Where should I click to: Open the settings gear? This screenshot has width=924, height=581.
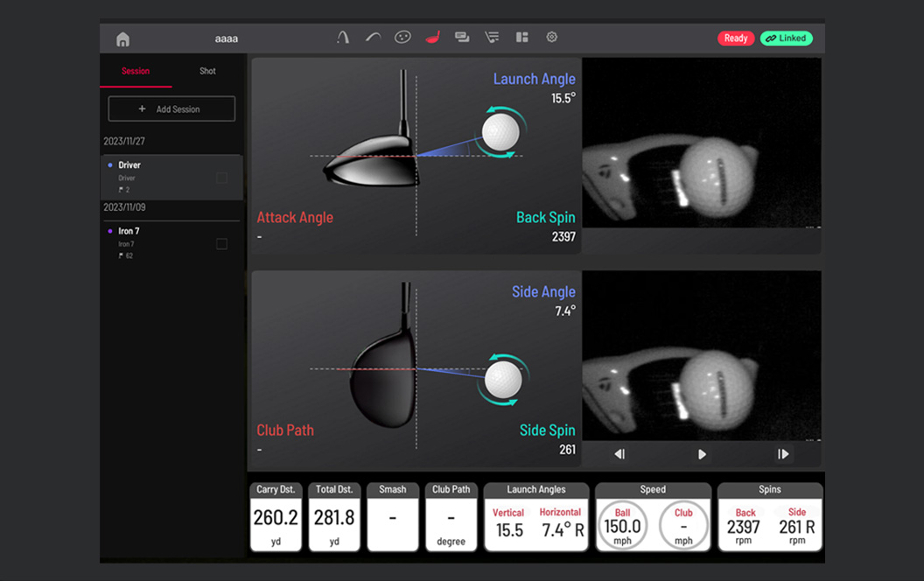[552, 38]
